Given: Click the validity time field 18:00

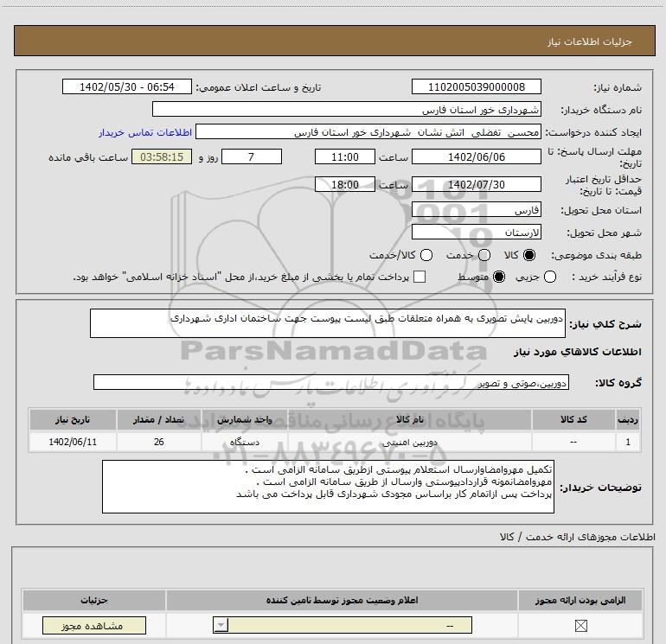Looking at the screenshot, I should click(345, 185).
